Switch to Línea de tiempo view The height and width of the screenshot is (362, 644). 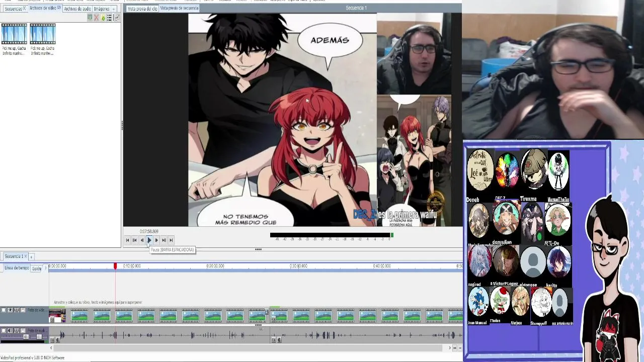click(x=17, y=268)
